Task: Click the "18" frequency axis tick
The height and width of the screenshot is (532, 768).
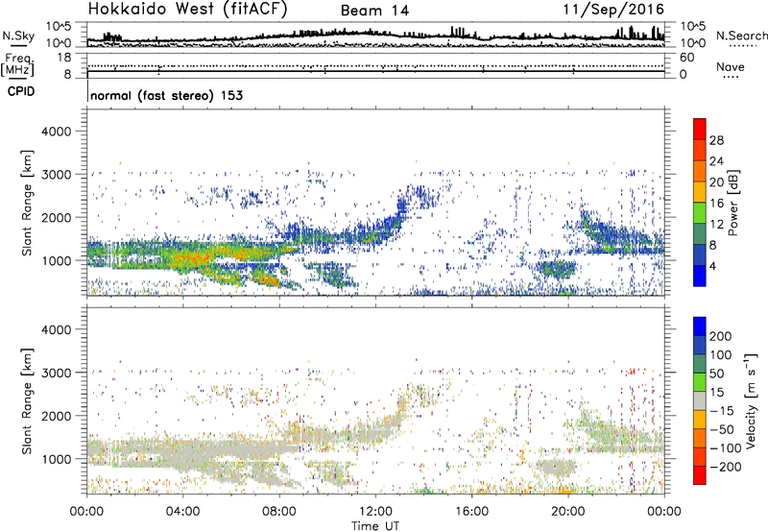Action: click(64, 58)
